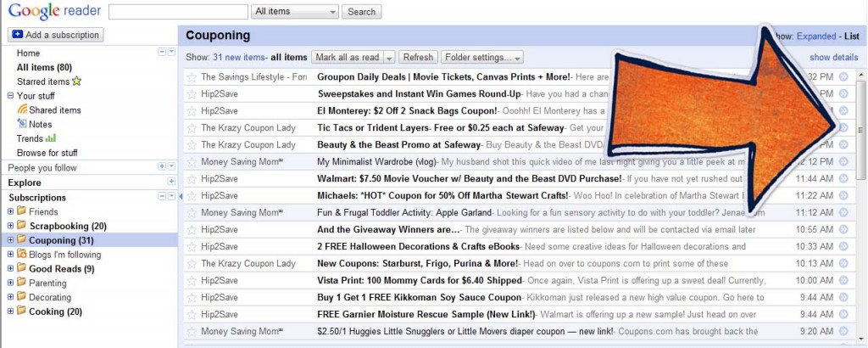Image resolution: width=868 pixels, height=348 pixels.
Task: Open the Folder settings dropdown
Action: [481, 57]
